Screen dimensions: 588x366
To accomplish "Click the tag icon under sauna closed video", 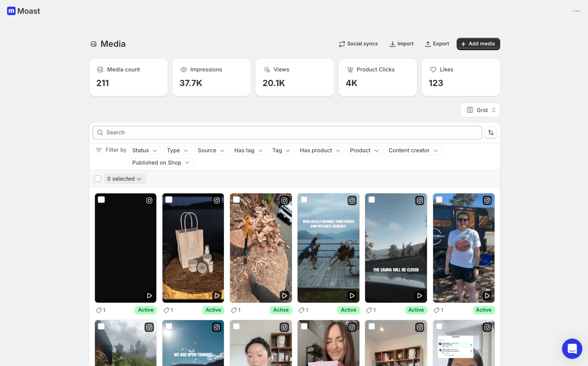I will click(369, 310).
